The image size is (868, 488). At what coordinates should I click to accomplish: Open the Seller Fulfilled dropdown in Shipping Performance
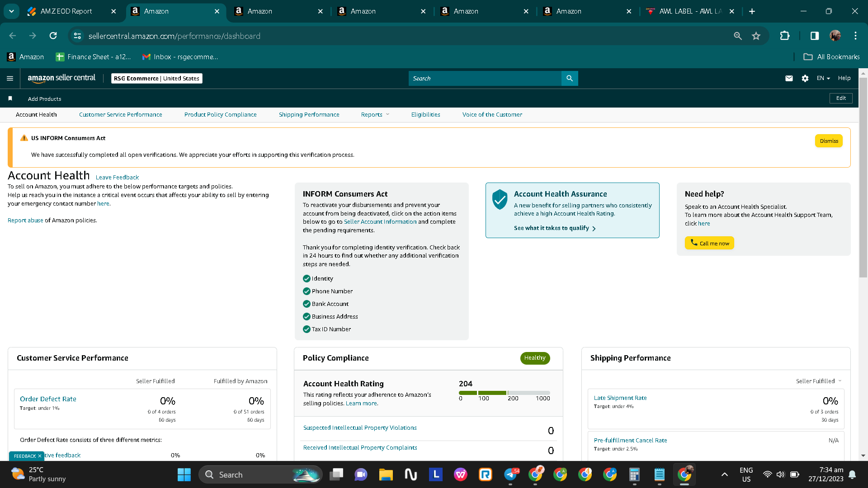tap(819, 381)
